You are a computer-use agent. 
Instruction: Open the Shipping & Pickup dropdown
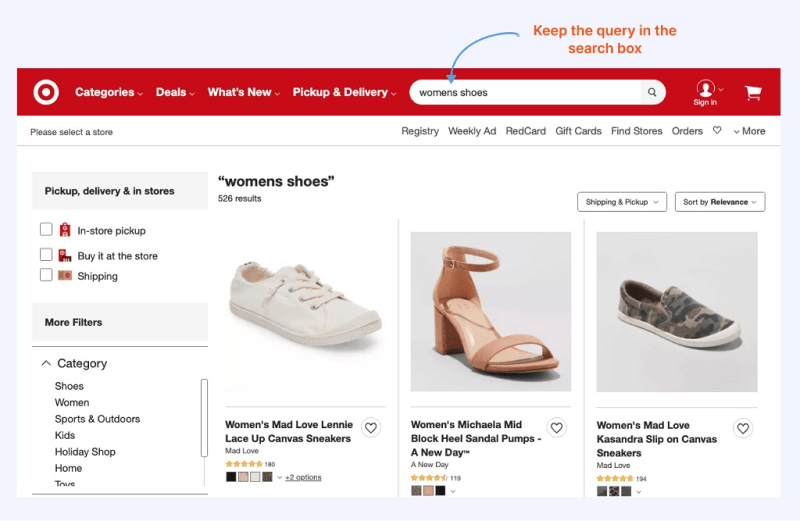tap(622, 202)
